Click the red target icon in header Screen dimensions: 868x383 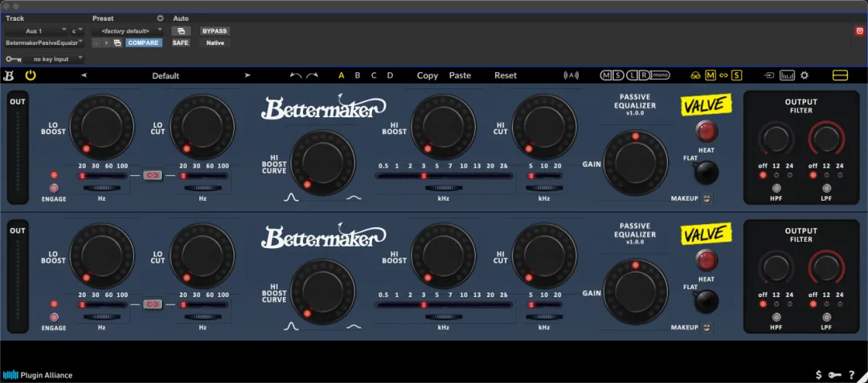[x=860, y=31]
